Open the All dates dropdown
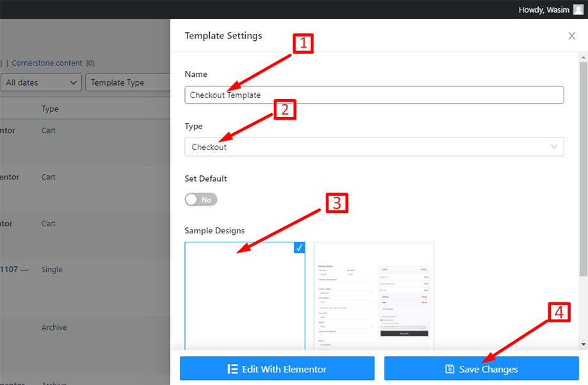Viewport: 588px width, 385px height. click(x=41, y=82)
